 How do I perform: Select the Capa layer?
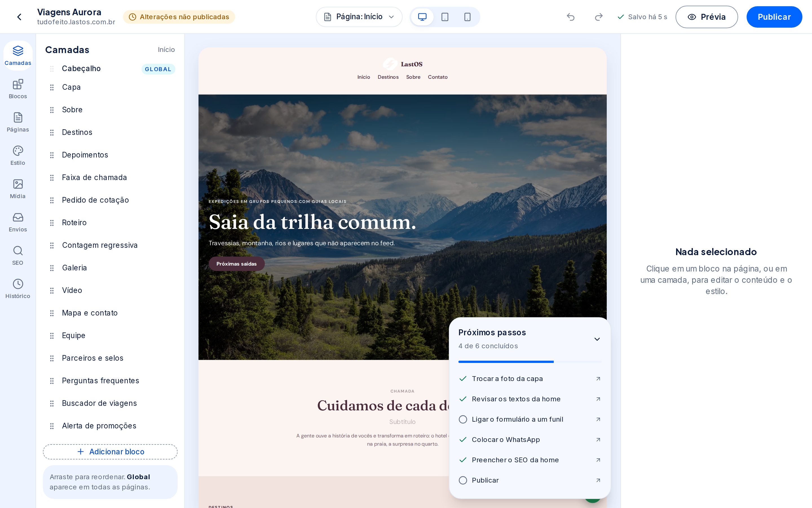(x=110, y=87)
